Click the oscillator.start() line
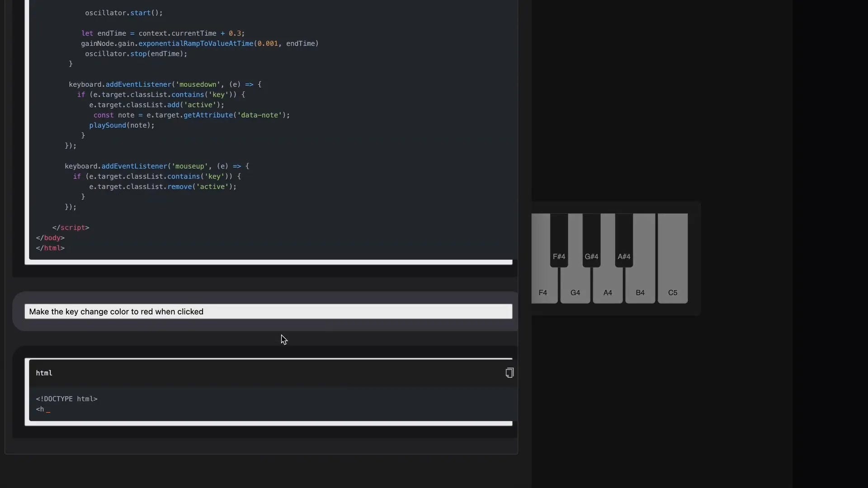The height and width of the screenshot is (488, 868). click(x=123, y=13)
